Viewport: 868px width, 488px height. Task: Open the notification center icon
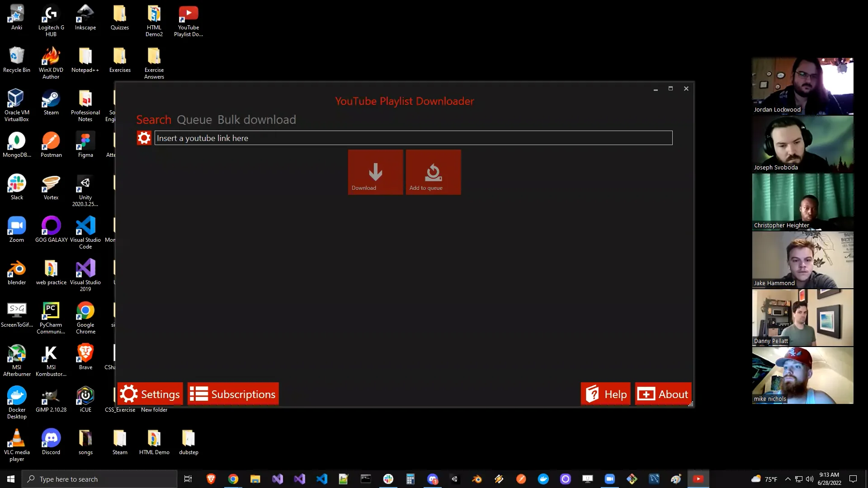853,479
